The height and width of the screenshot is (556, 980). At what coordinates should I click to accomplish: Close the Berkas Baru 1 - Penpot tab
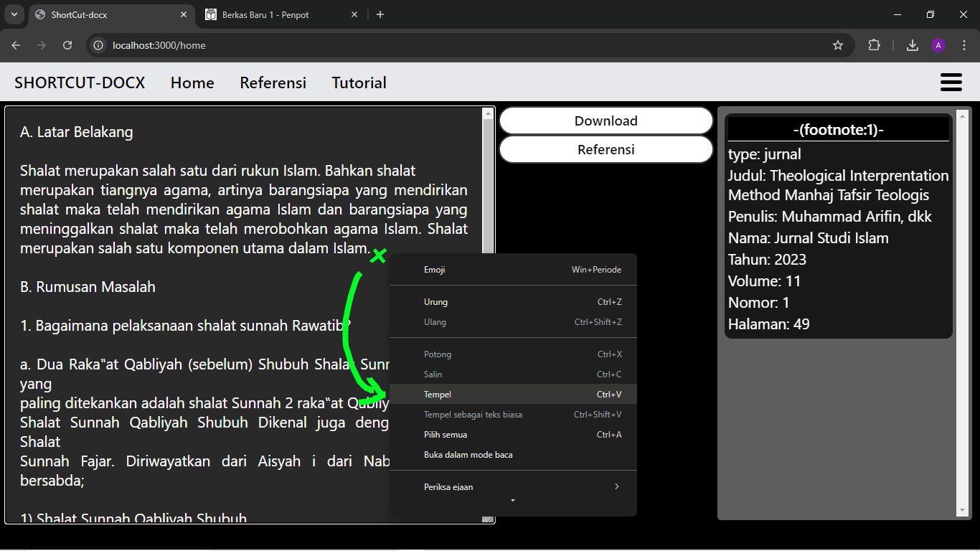tap(356, 14)
